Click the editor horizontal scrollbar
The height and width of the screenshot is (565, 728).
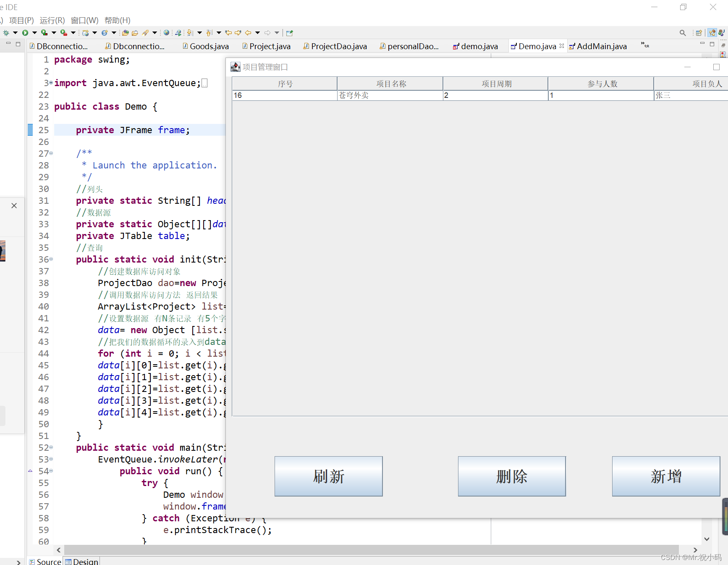click(x=371, y=550)
